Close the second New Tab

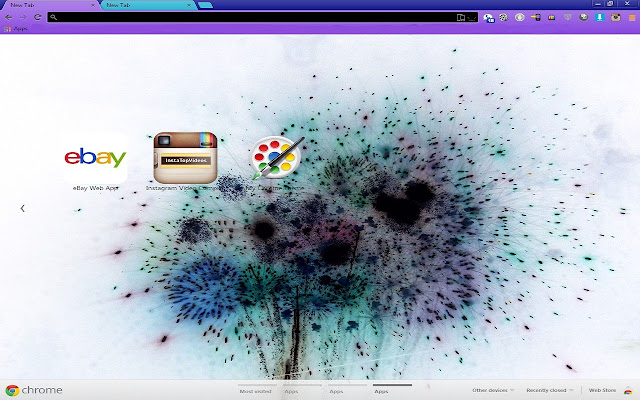(189, 5)
